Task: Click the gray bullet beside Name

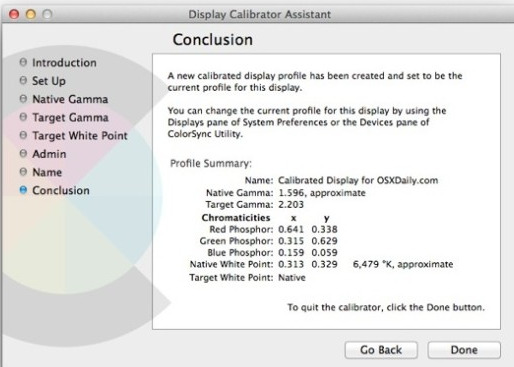Action: tap(23, 172)
